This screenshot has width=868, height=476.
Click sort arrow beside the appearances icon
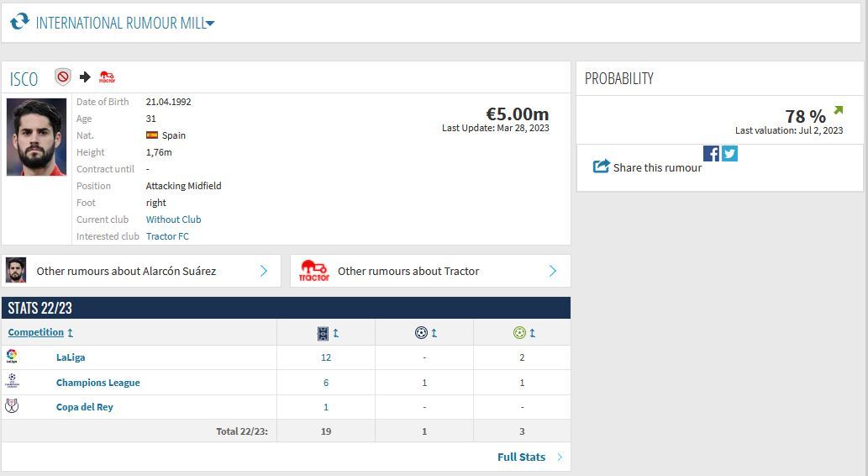click(335, 333)
